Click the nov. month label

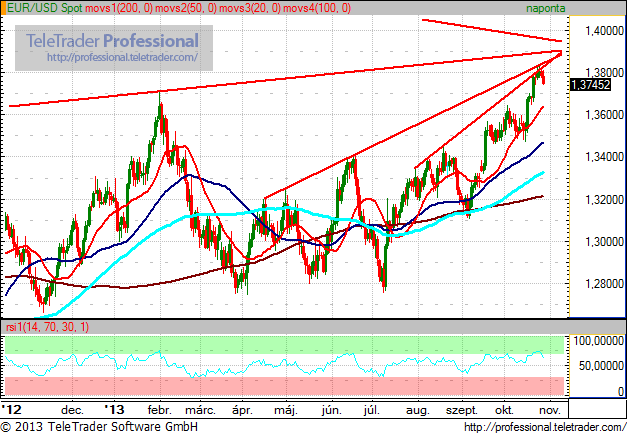tap(550, 410)
